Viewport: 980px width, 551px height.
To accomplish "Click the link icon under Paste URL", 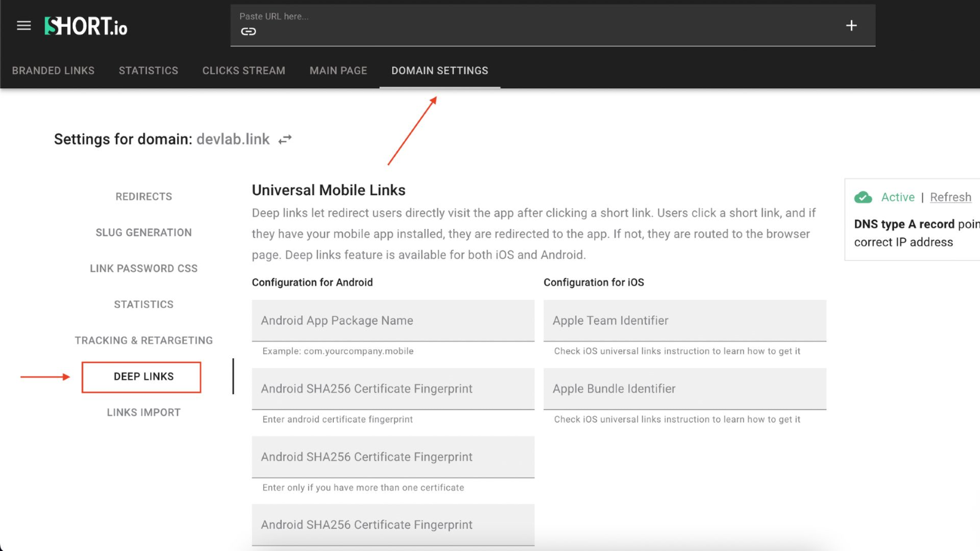I will tap(248, 31).
